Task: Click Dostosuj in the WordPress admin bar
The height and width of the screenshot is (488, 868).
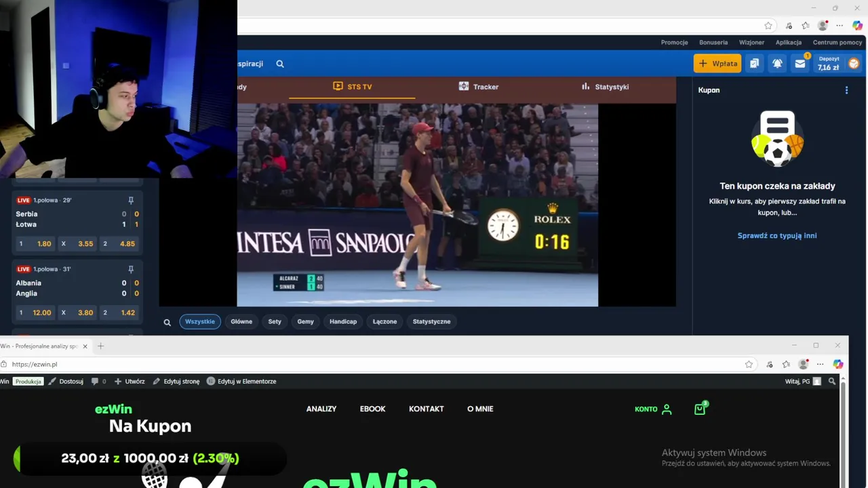Action: pos(66,382)
